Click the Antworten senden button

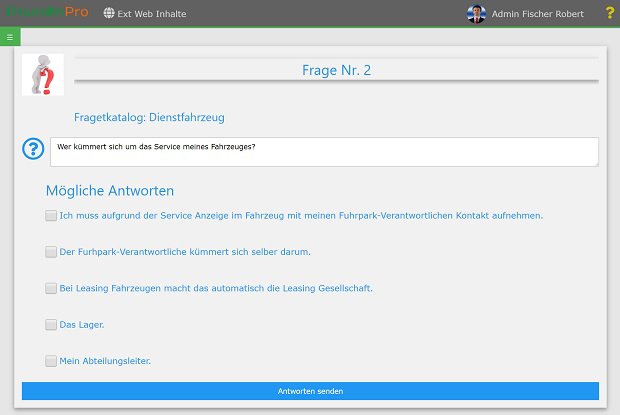[x=310, y=391]
